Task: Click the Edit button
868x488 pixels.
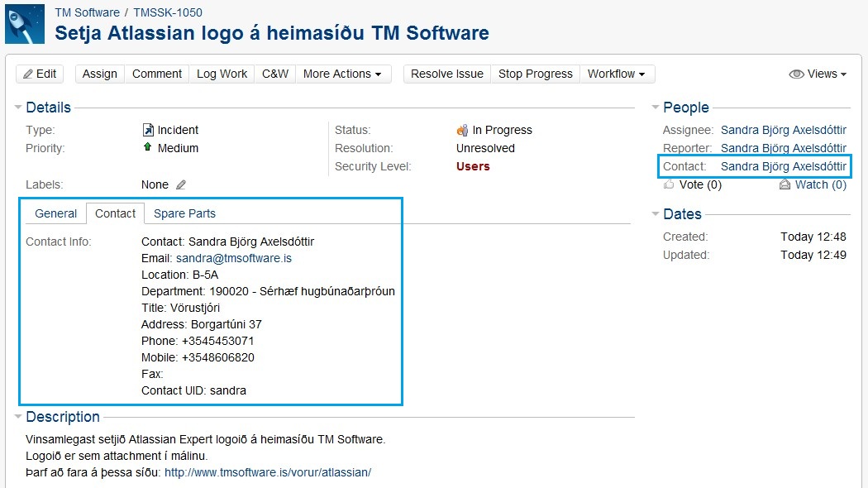Action: 40,74
